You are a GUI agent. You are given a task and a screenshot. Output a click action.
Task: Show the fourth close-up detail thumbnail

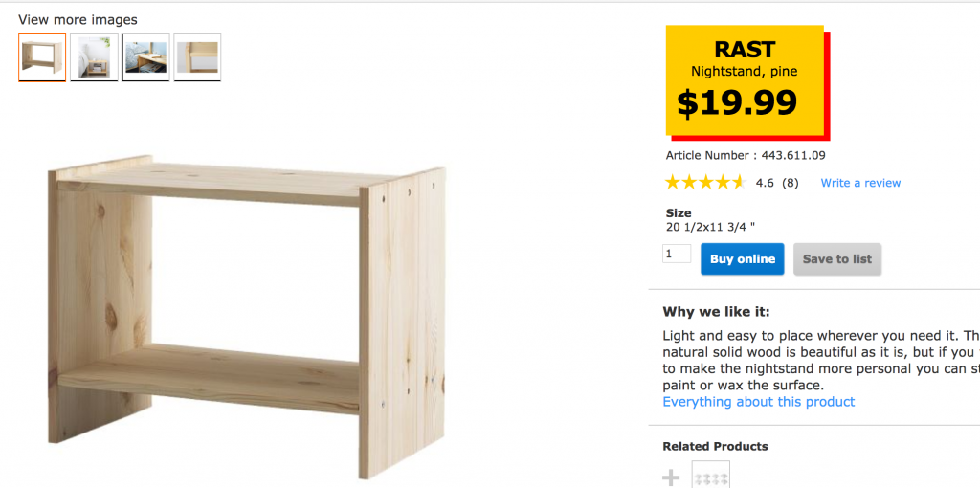pos(197,57)
